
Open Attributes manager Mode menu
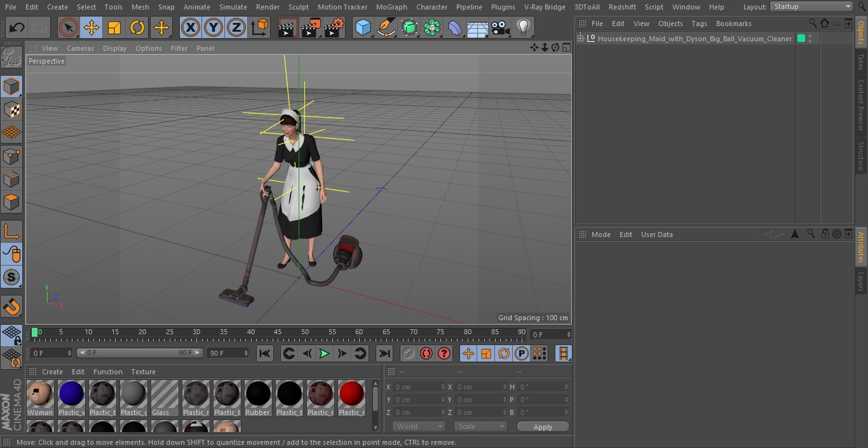click(x=600, y=234)
